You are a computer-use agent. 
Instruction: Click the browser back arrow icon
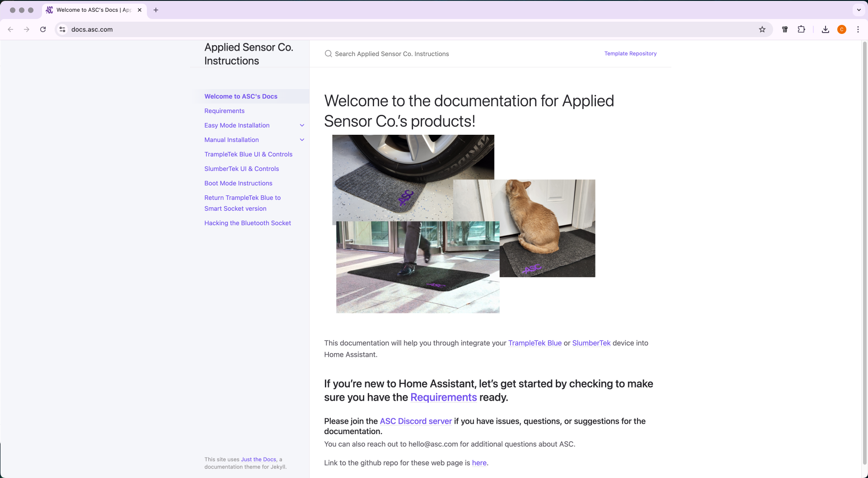click(x=10, y=29)
